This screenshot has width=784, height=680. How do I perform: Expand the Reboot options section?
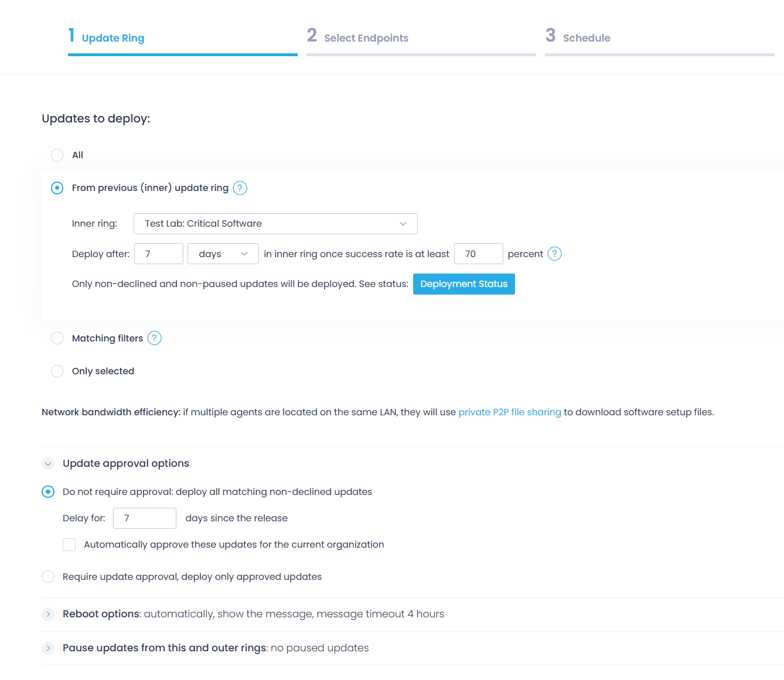tap(48, 614)
